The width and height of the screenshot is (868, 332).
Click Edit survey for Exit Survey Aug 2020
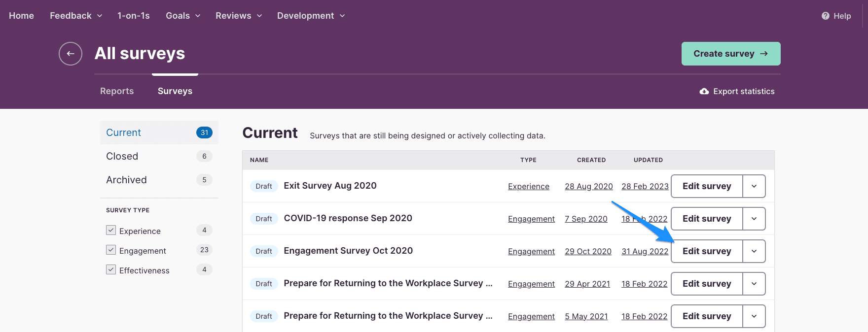[x=707, y=186]
